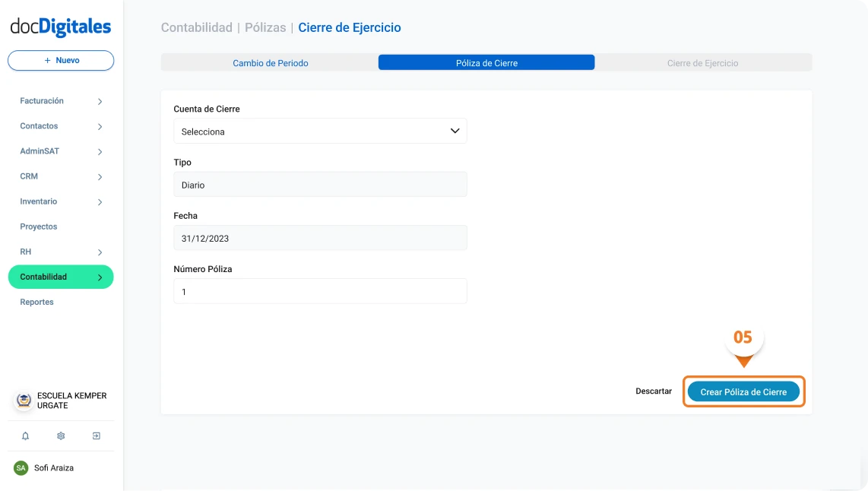Open Proyectos in the sidebar
The image size is (868, 491).
[39, 226]
